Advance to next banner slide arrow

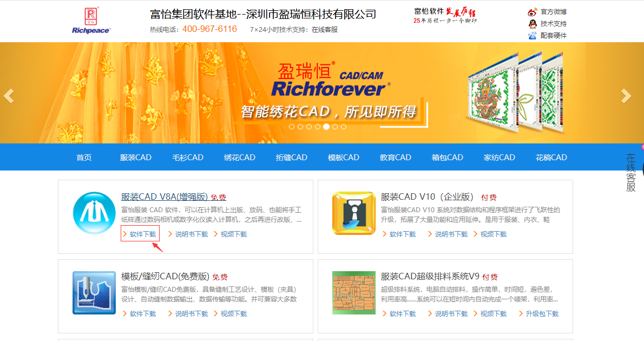(x=626, y=96)
